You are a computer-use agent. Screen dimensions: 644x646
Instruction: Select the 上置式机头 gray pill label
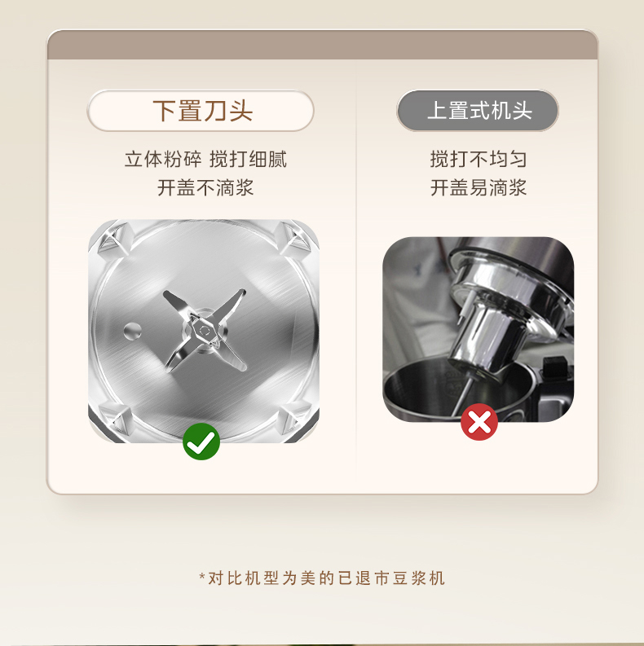478,111
